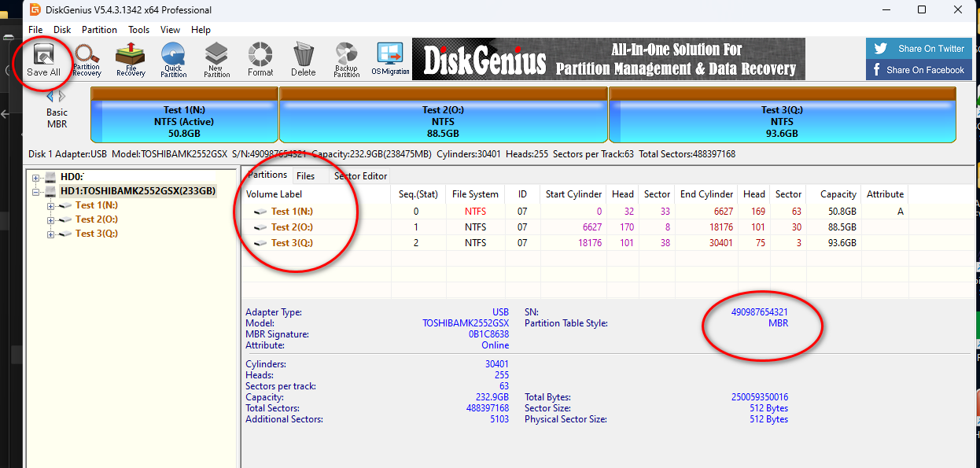Click the File System column header

(x=475, y=194)
